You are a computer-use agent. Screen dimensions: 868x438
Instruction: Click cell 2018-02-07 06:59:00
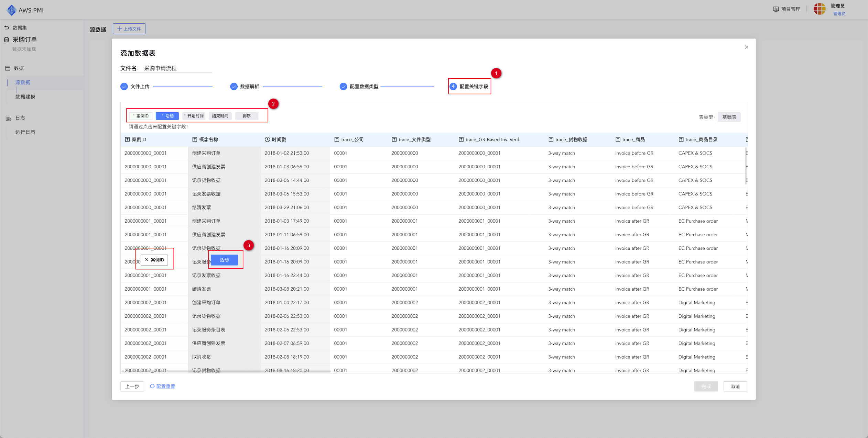click(287, 344)
